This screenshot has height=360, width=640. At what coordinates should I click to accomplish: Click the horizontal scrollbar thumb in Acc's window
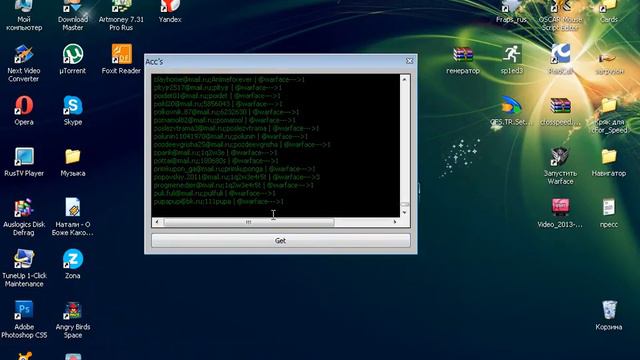point(248,222)
